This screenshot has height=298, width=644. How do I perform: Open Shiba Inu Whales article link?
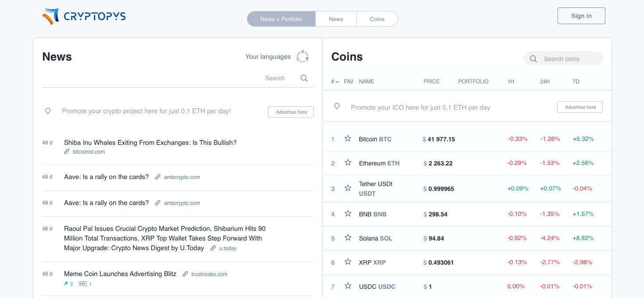point(150,143)
